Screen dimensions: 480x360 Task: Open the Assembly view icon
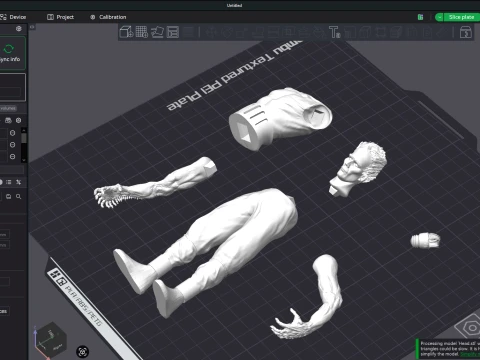point(466,32)
